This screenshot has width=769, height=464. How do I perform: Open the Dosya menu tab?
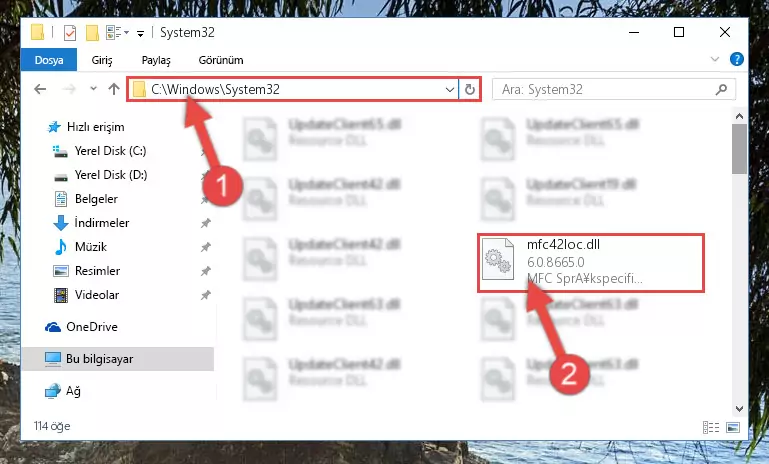click(x=49, y=60)
